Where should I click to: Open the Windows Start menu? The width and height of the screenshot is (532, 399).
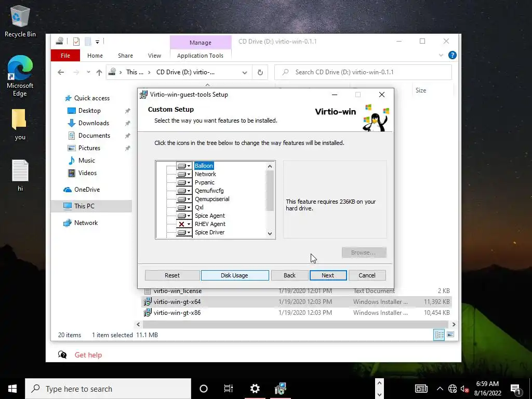click(12, 389)
